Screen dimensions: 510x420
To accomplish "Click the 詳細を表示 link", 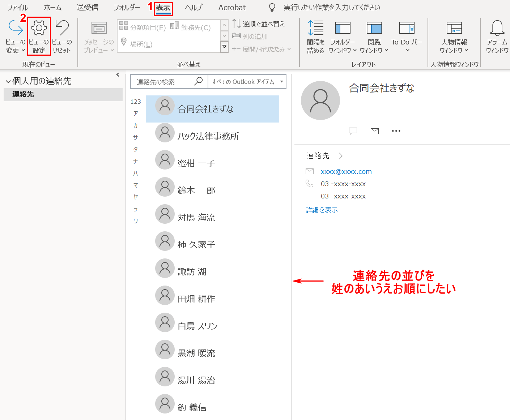I will pos(322,210).
